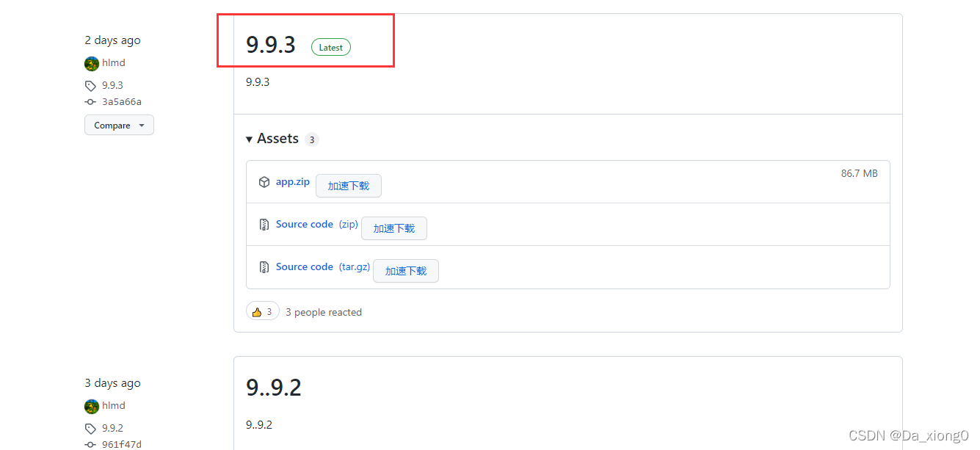
Task: Open the 9.9.3 tag link in sidebar
Action: [112, 86]
